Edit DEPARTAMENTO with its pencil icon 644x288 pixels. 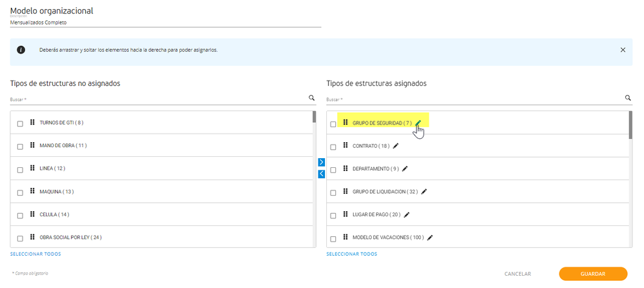point(405,169)
